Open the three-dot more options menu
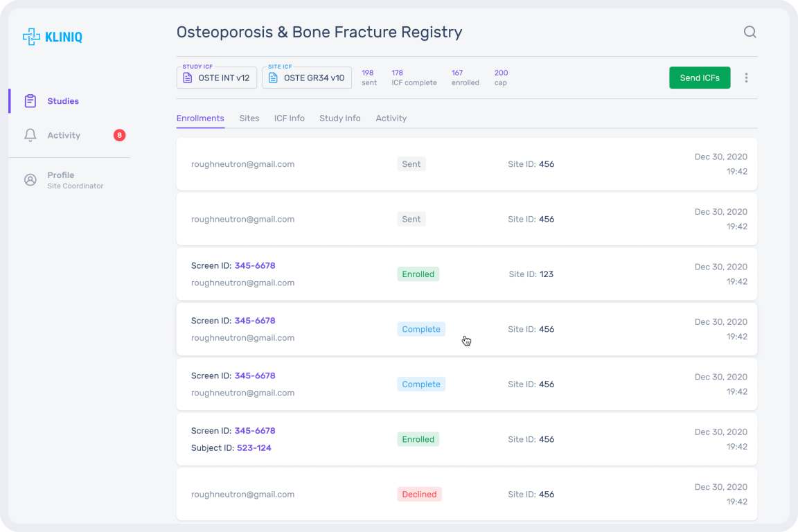Screen dimensions: 798x532 click(746, 78)
